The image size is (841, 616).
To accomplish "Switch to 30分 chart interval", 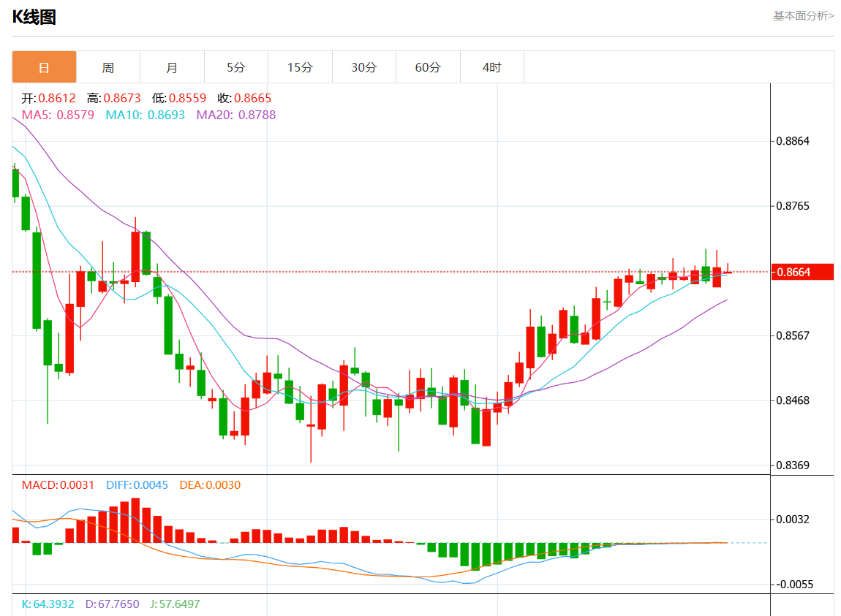I will tap(363, 67).
